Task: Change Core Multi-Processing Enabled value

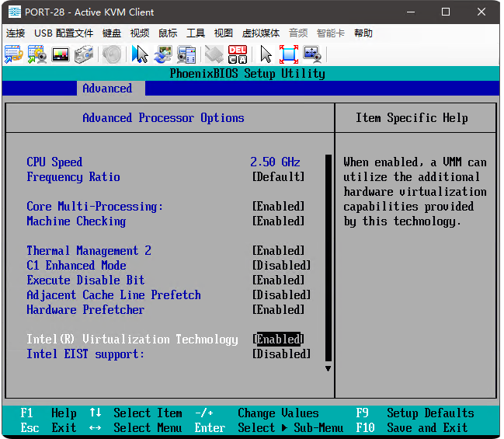Action: [278, 207]
